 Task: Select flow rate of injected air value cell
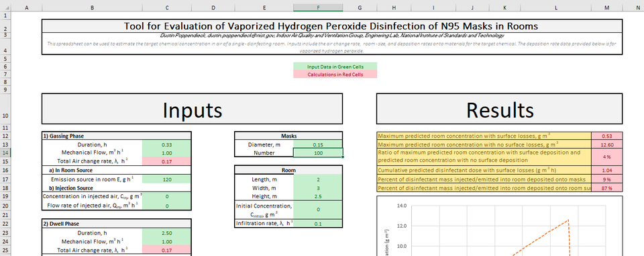click(166, 206)
